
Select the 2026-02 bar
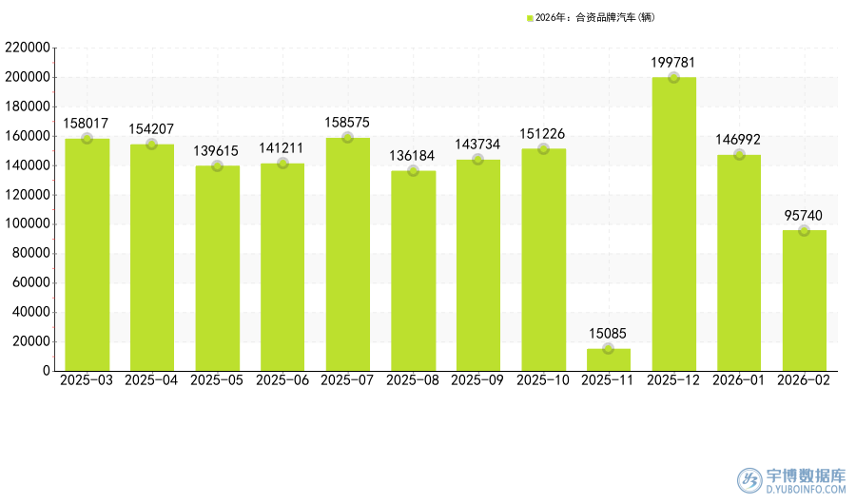(x=804, y=304)
